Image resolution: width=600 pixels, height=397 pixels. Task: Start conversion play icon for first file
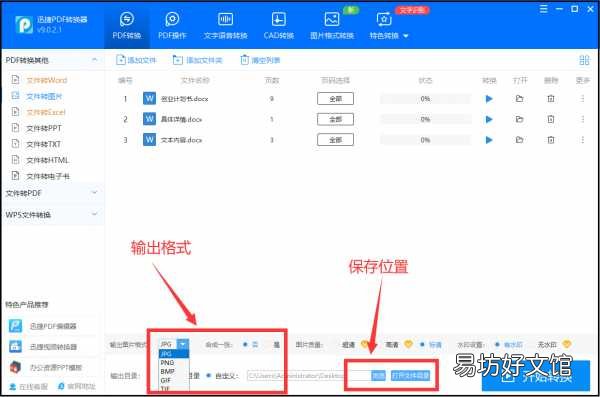click(x=489, y=99)
